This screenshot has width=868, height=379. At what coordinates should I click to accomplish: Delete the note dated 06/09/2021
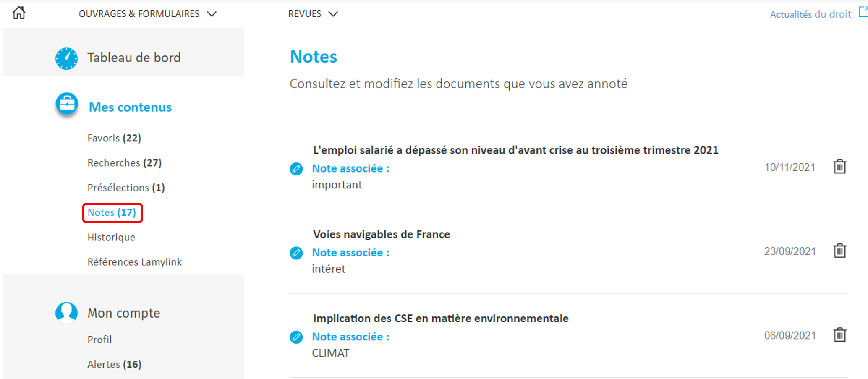(840, 335)
